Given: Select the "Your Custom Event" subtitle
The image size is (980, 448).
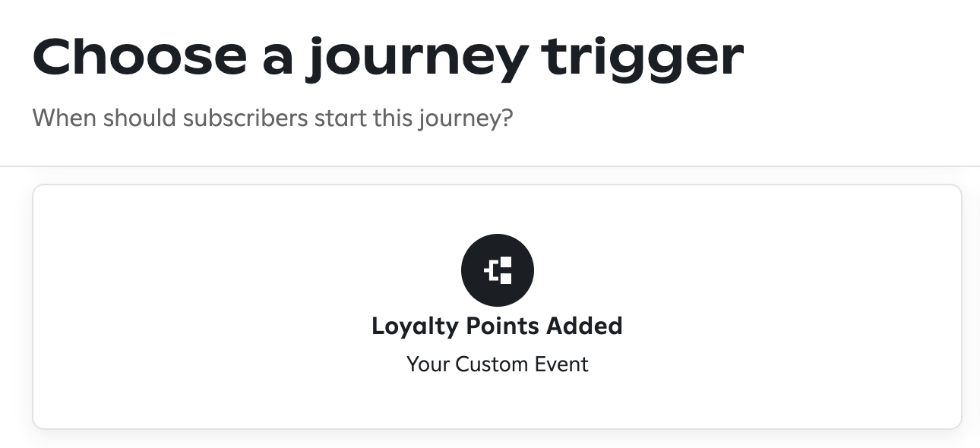Looking at the screenshot, I should [x=498, y=364].
